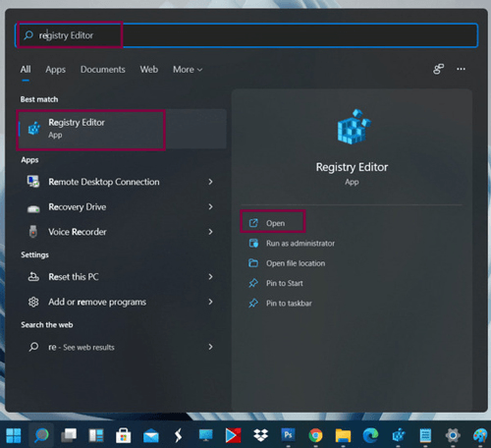
Task: Click the Recovery Drive icon
Action: click(x=33, y=208)
